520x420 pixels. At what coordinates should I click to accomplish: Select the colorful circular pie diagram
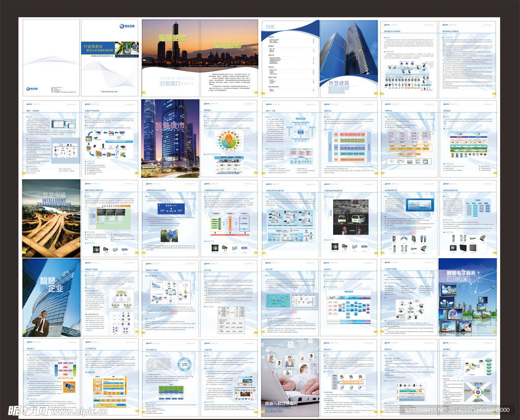pyautogui.click(x=223, y=141)
